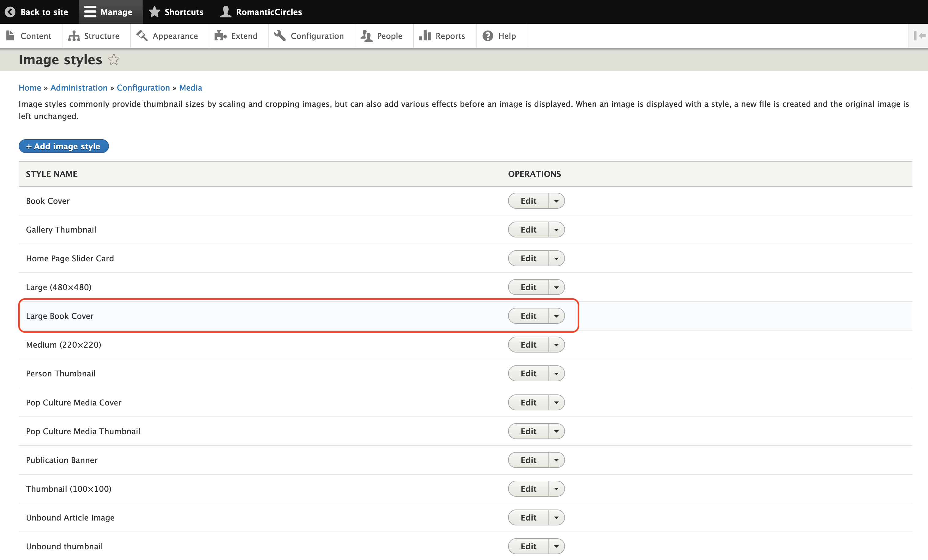Image resolution: width=928 pixels, height=560 pixels.
Task: Follow the Media breadcrumb link
Action: (x=191, y=88)
